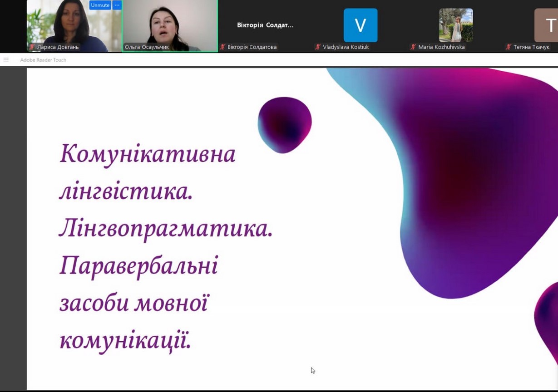The image size is (558, 392).
Task: Click muted mic icon beside Maria Kozhuhivska
Action: tap(413, 47)
